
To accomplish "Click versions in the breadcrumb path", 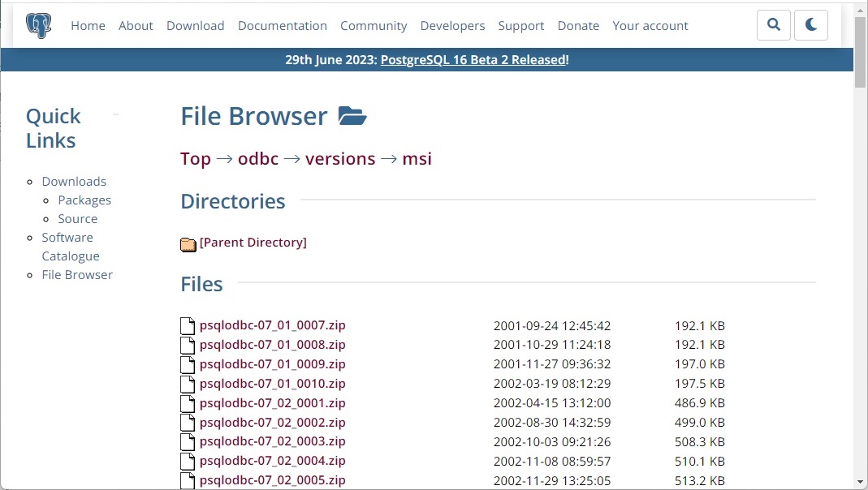I will 340,159.
